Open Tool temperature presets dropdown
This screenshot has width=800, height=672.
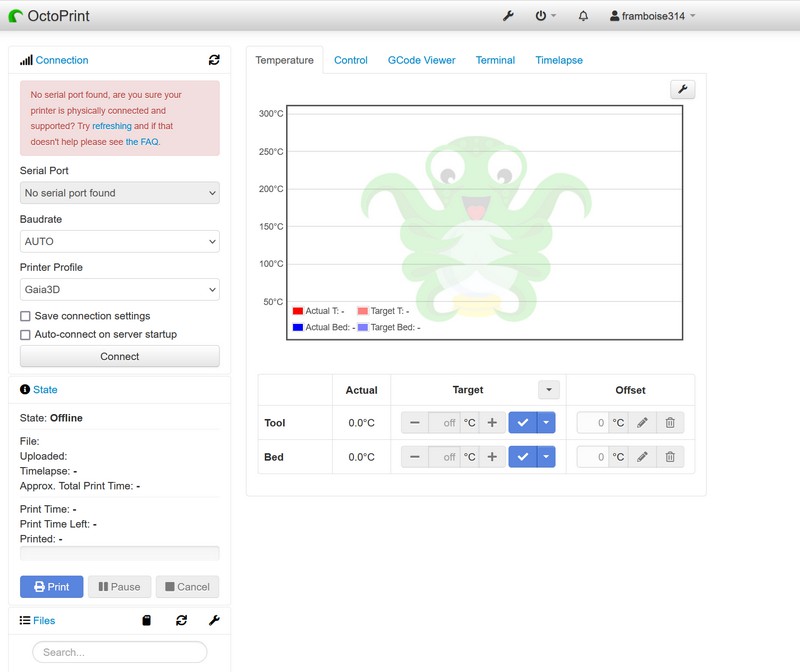[x=546, y=422]
